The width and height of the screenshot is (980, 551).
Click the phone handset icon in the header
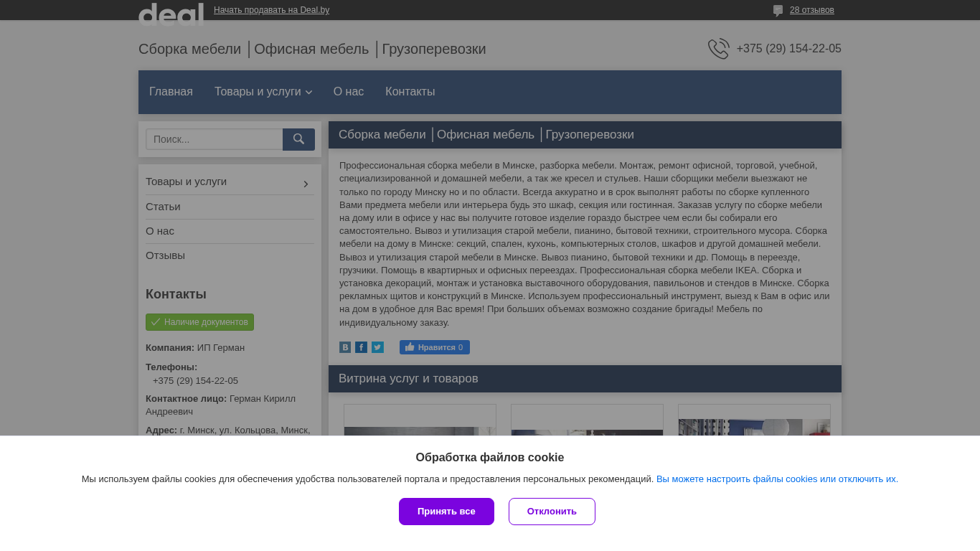(718, 49)
